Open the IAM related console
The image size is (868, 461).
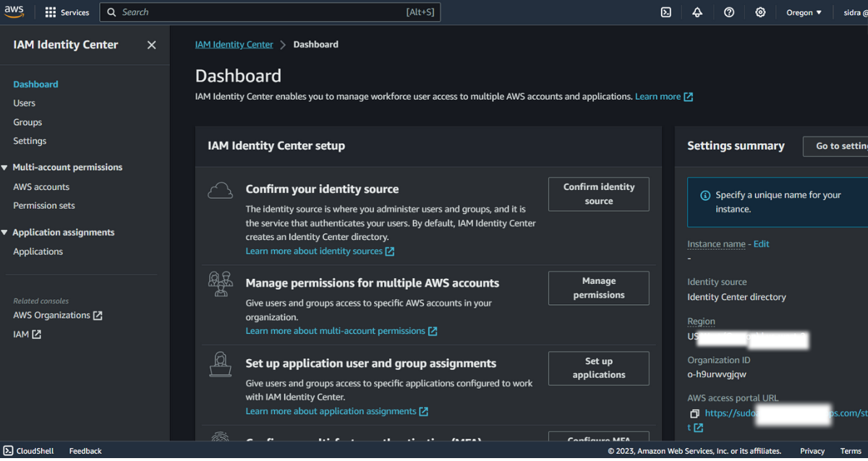(21, 335)
